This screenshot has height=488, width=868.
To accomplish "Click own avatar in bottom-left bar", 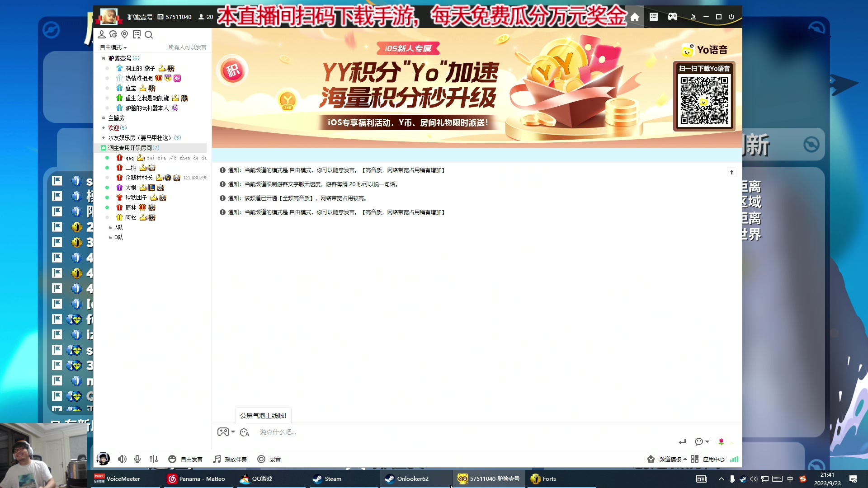I will tap(103, 459).
